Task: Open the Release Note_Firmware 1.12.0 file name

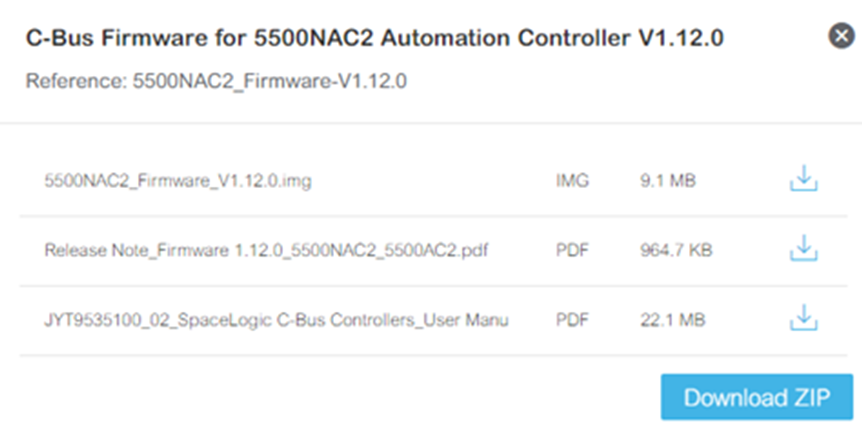Action: pos(266,251)
